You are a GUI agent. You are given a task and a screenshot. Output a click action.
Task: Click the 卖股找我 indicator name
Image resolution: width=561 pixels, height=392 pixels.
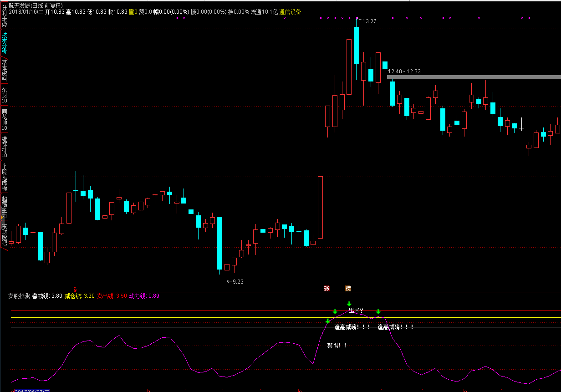(19, 296)
